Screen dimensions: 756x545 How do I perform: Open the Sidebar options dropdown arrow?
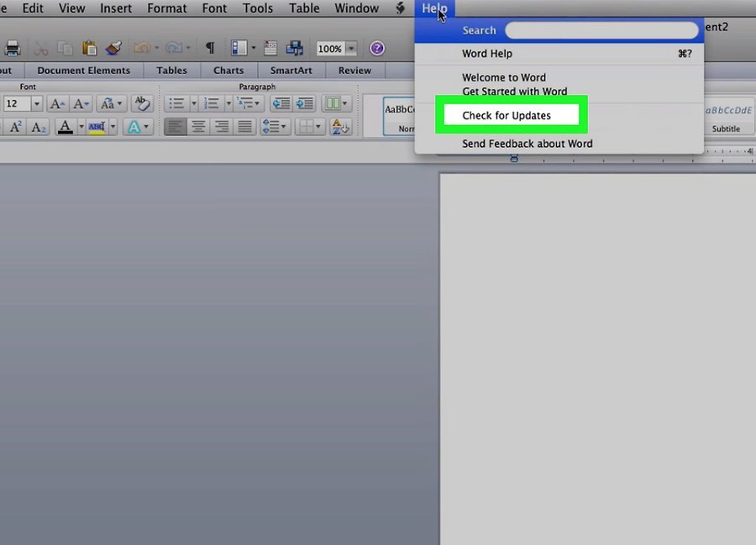point(253,48)
